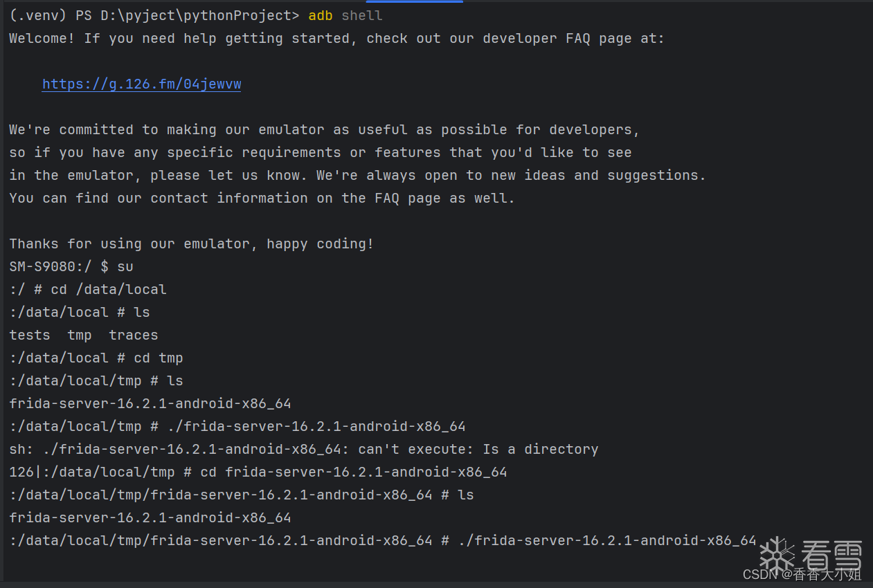Click the snowflake watermark logo
The image size is (873, 588).
point(777,553)
